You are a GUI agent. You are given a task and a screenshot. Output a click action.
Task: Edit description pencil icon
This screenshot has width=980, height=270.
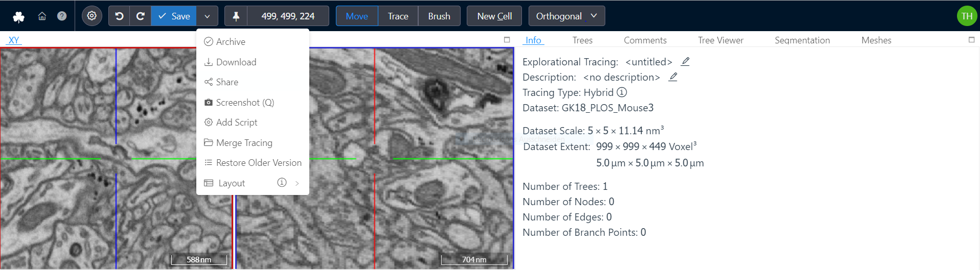(673, 77)
